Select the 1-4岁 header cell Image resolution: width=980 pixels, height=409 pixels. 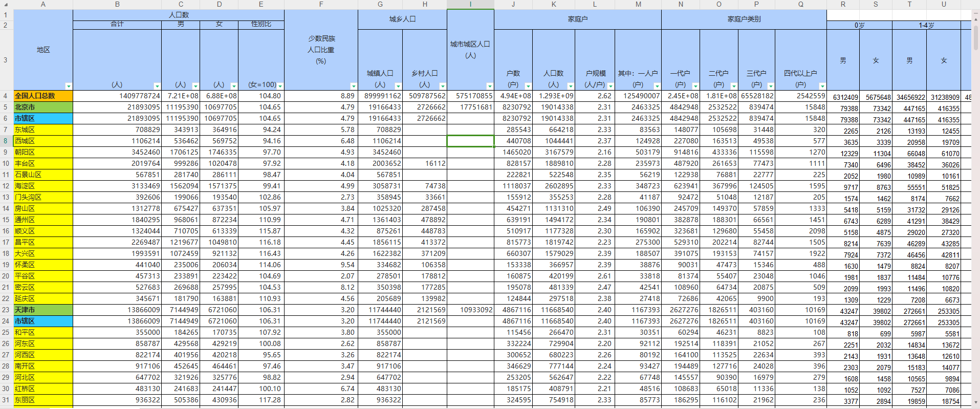tap(926, 25)
